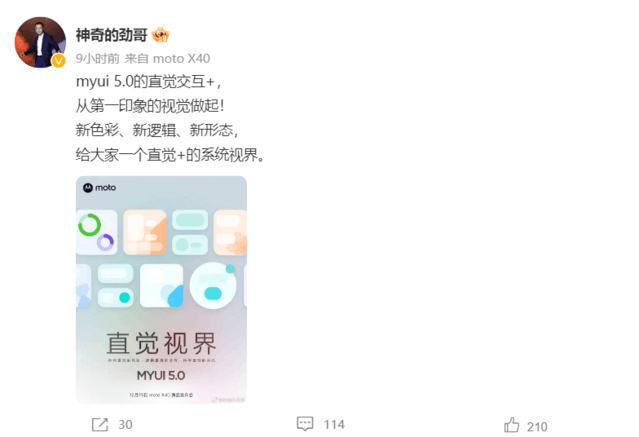The image size is (639, 437).
Task: Open the profile of 神奇的劲哥 by name
Action: pos(111,35)
